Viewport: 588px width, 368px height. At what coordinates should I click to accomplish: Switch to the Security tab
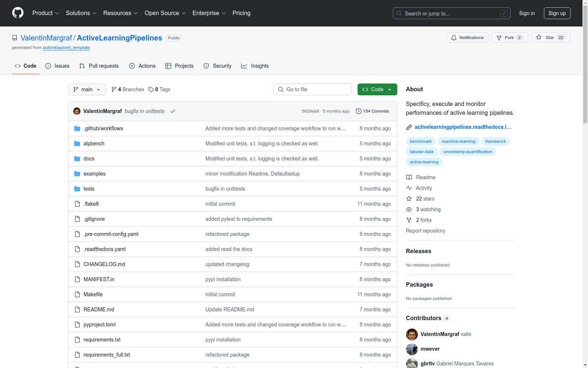218,66
